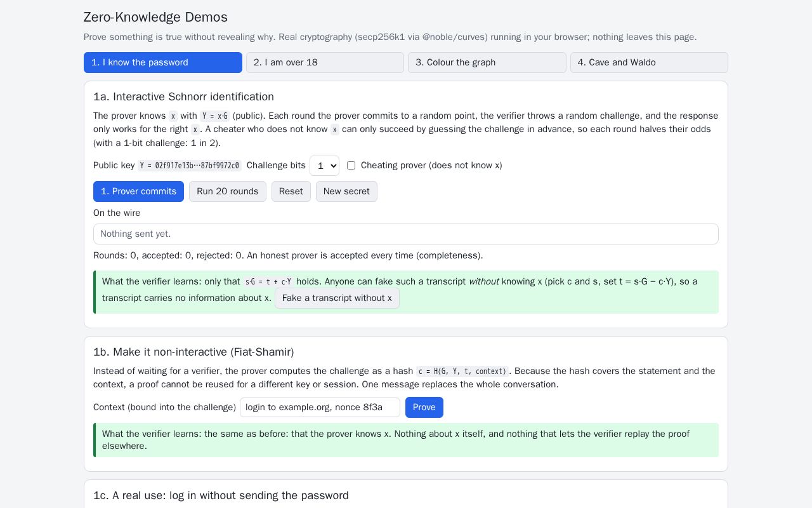Switch to "1. I know the password" tab
Image resolution: width=812 pixels, height=508 pixels.
(x=163, y=62)
